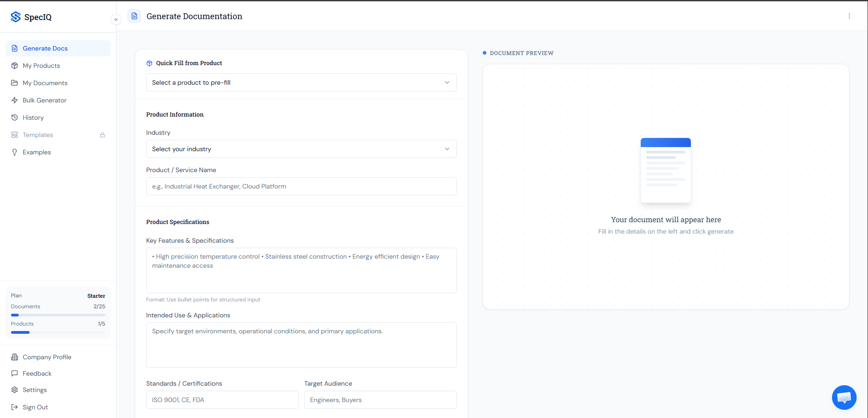Click the Generate Documentation page title
Screen dimensions: 868x418
(x=194, y=16)
